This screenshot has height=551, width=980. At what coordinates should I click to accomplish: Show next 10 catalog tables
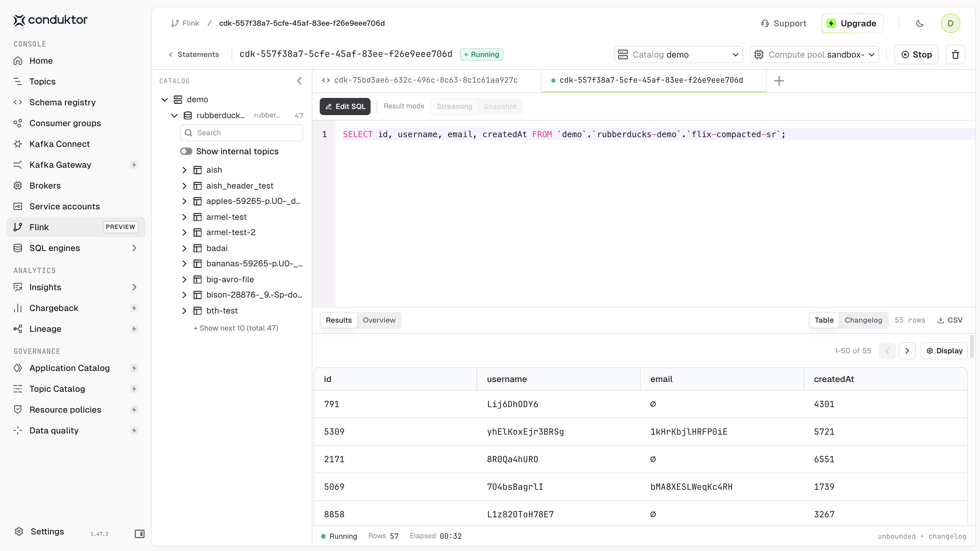click(236, 328)
